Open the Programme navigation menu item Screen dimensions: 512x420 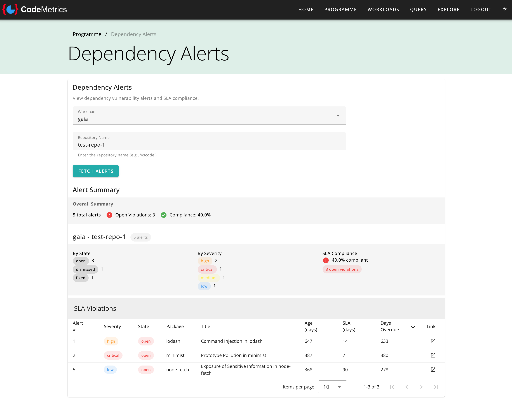click(340, 9)
